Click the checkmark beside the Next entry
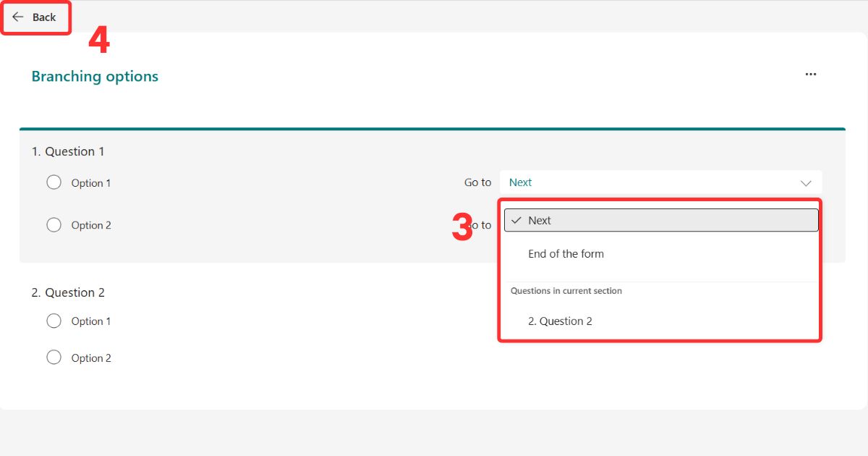The height and width of the screenshot is (456, 868). (516, 220)
